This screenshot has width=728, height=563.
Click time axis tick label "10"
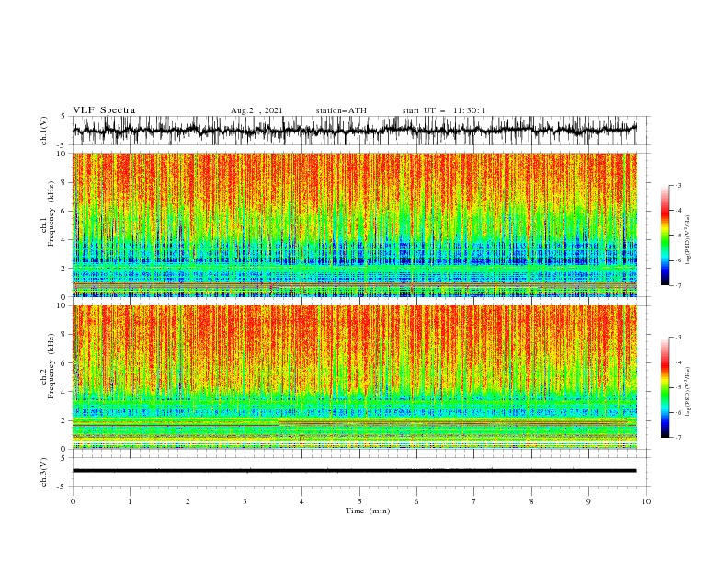coord(646,501)
